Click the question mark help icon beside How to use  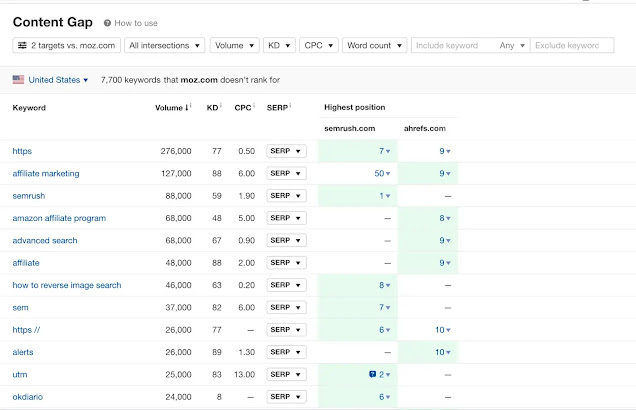point(107,23)
